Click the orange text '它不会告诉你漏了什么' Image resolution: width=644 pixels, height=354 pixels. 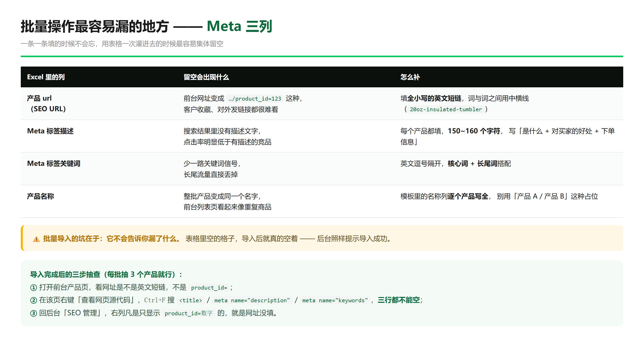pyautogui.click(x=142, y=239)
